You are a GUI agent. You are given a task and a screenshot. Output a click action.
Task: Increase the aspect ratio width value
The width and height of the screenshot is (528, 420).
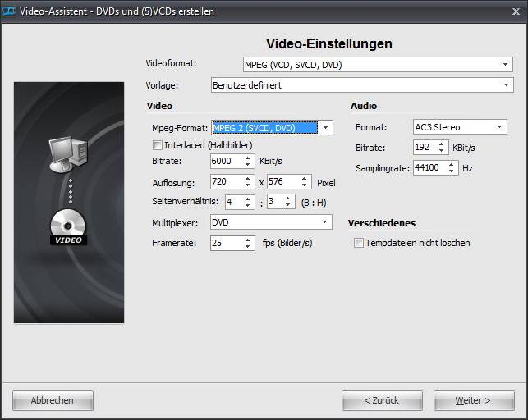(249, 199)
